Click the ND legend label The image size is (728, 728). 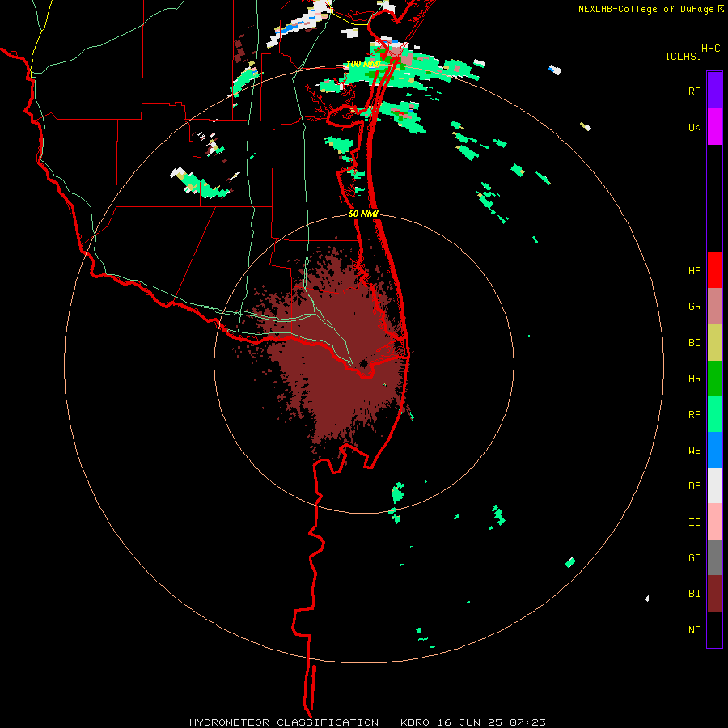(694, 629)
